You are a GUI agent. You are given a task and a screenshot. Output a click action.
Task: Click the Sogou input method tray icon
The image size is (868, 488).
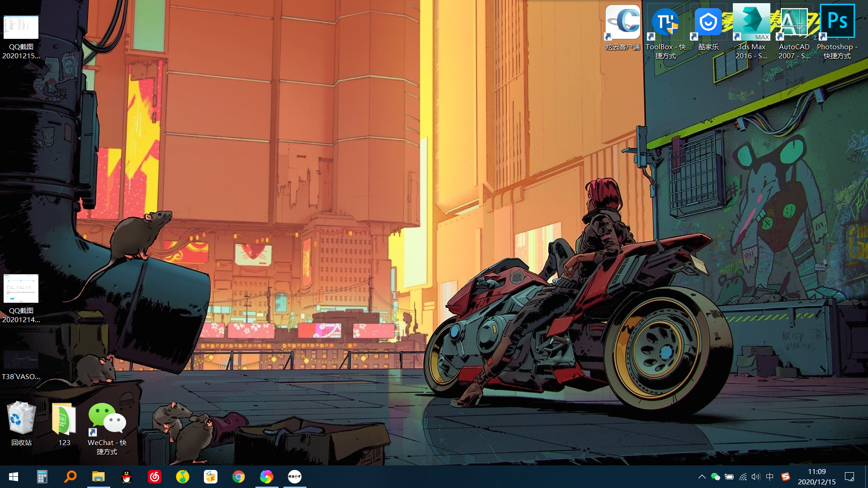click(786, 477)
